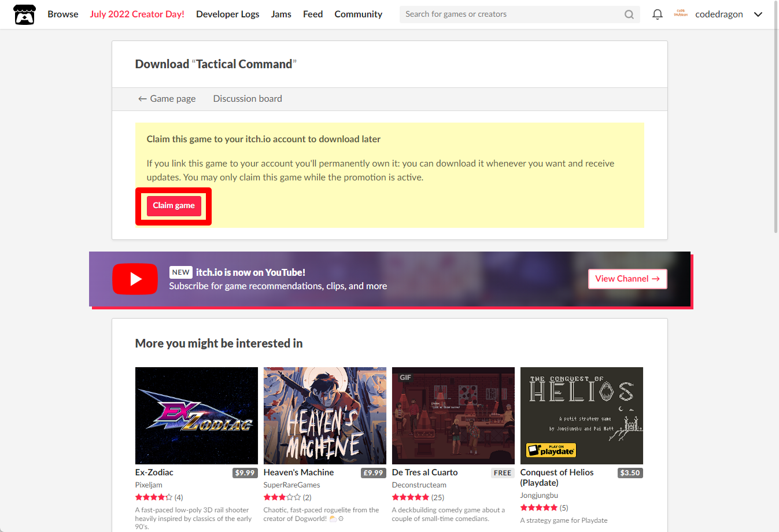Open the Heaven's Machine cover image
The height and width of the screenshot is (532, 779).
pyautogui.click(x=325, y=416)
